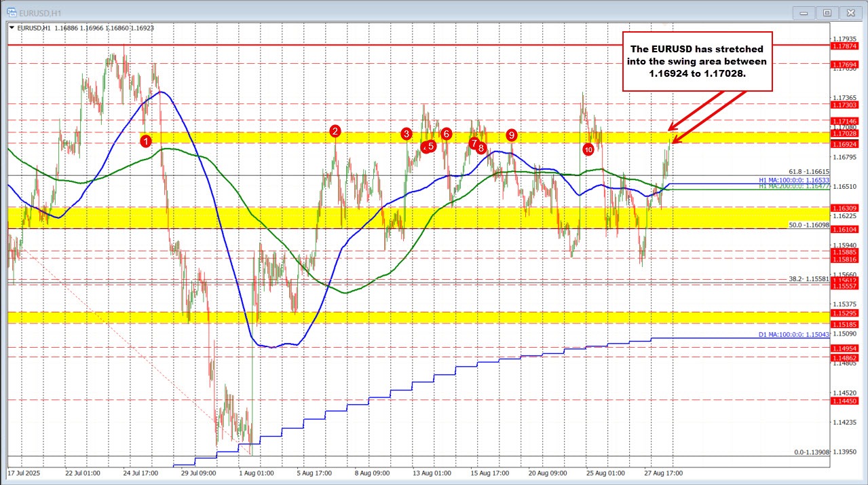Click the 8 Aug 09:00 time label
Viewport: 868px width, 485px height.
point(372,472)
